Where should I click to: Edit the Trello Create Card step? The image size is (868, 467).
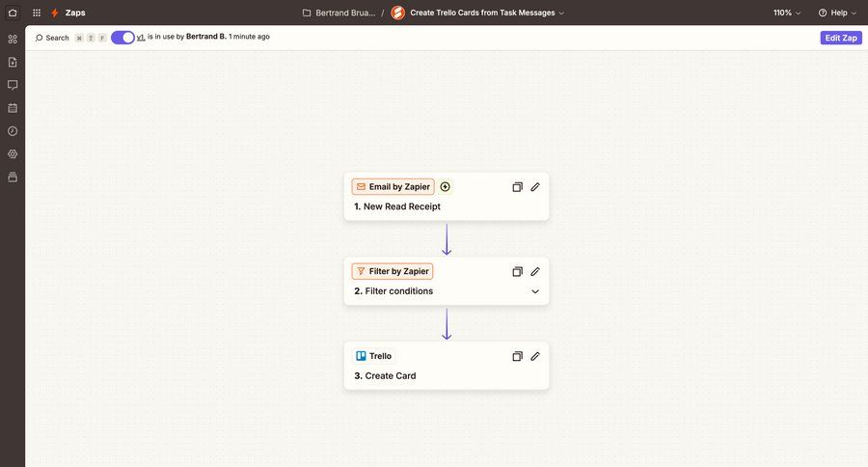point(535,356)
